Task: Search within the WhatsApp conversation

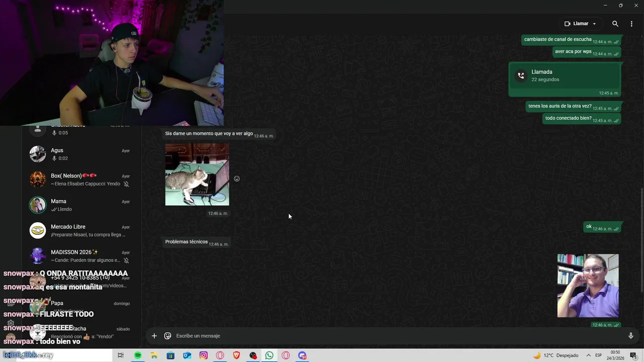Action: coord(615,24)
